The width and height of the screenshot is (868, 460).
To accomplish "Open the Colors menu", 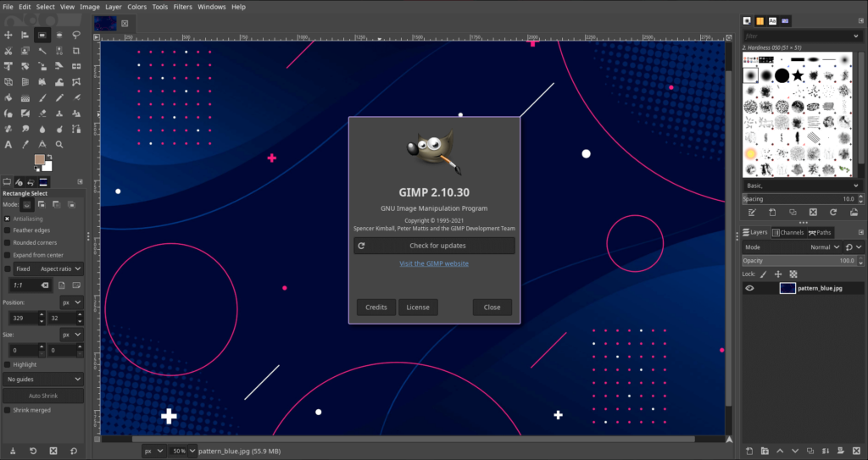I will [136, 7].
